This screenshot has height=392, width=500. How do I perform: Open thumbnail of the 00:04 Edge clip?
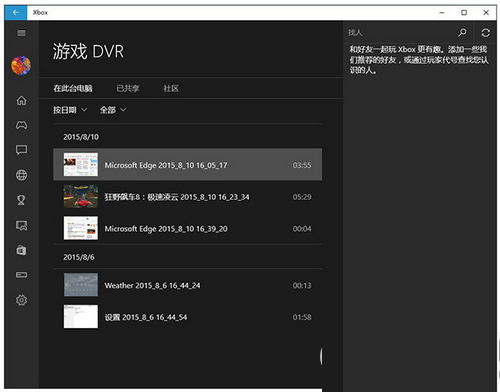[81, 228]
